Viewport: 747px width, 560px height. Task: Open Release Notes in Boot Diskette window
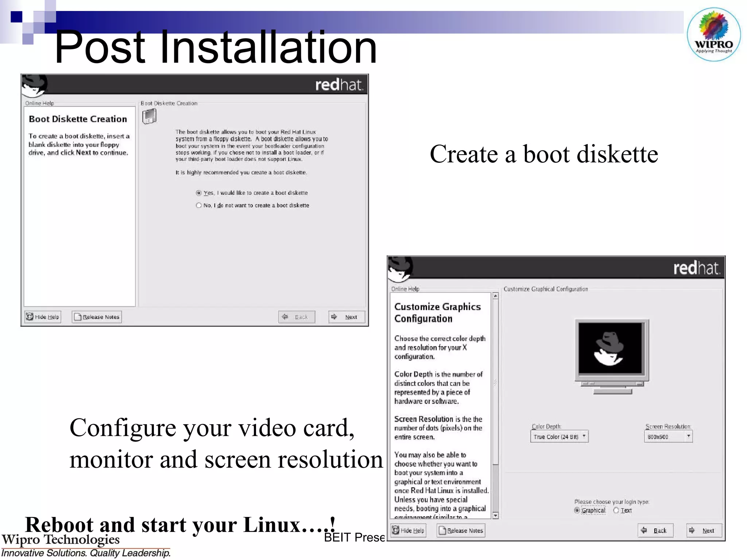[x=97, y=317]
